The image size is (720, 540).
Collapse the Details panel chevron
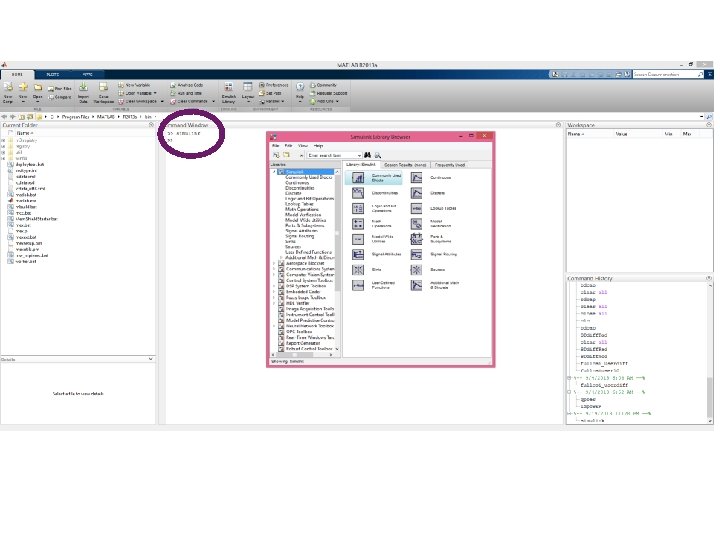pyautogui.click(x=151, y=359)
